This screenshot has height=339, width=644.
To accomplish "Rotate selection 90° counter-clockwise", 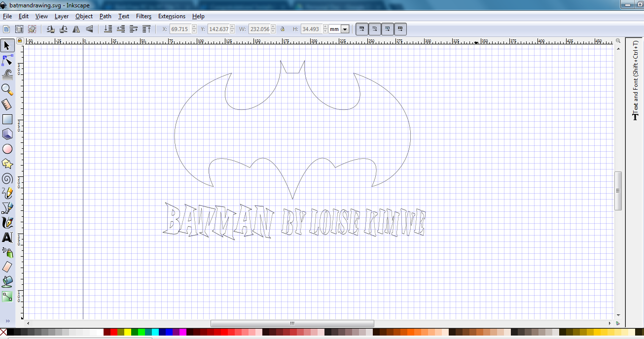I will point(50,29).
